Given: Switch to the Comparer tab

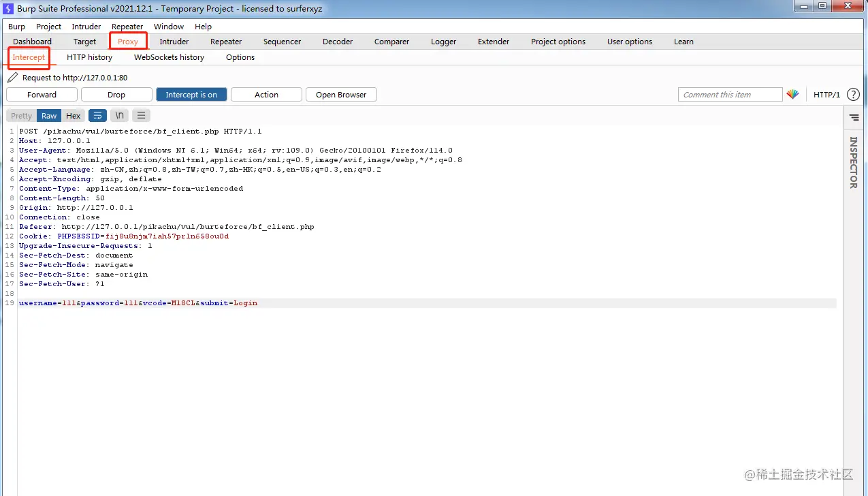Looking at the screenshot, I should (x=392, y=42).
